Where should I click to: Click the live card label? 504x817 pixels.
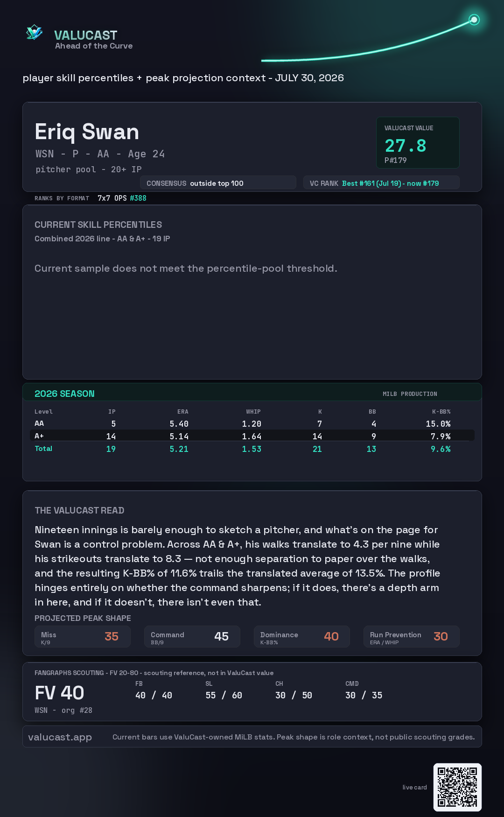(x=414, y=787)
